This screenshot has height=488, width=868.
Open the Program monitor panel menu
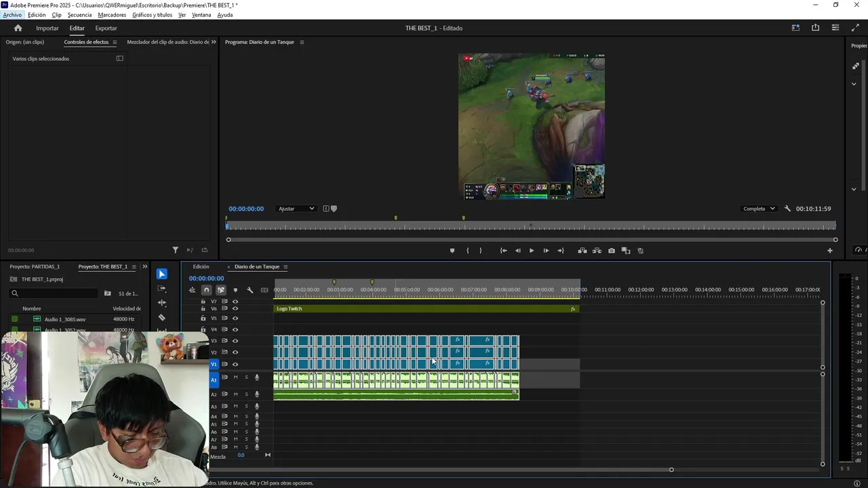[x=302, y=42]
